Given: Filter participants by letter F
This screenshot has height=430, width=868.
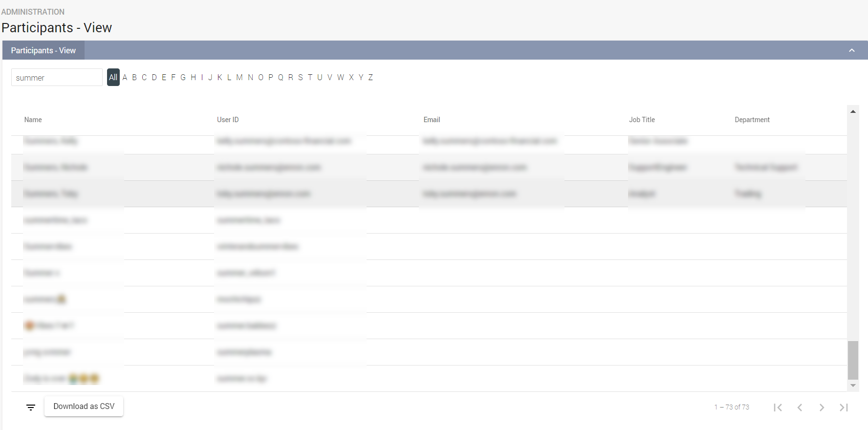Looking at the screenshot, I should [x=173, y=77].
